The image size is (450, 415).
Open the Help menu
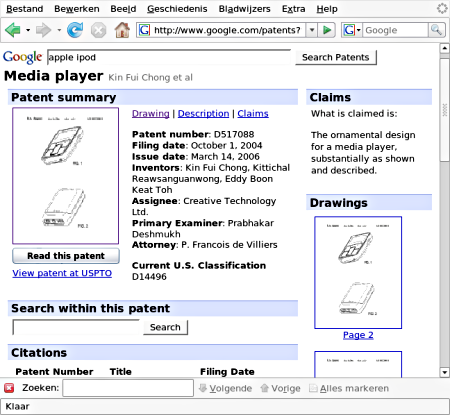(x=327, y=9)
